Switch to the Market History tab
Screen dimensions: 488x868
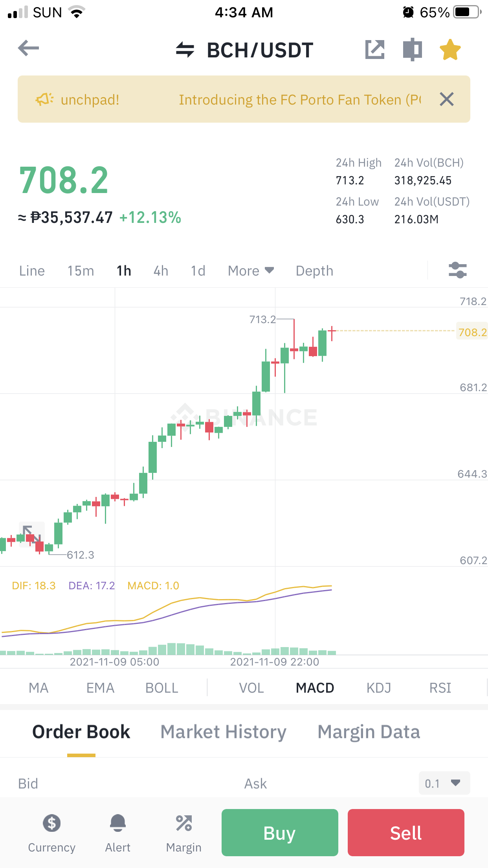tap(224, 732)
